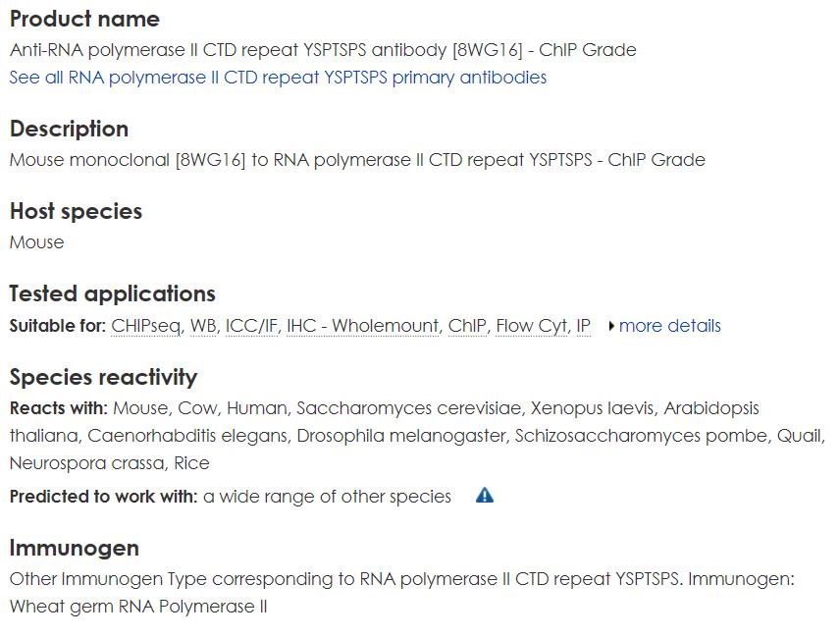Image resolution: width=840 pixels, height=638 pixels.
Task: Click the CHIPseq application term
Action: [x=146, y=326]
